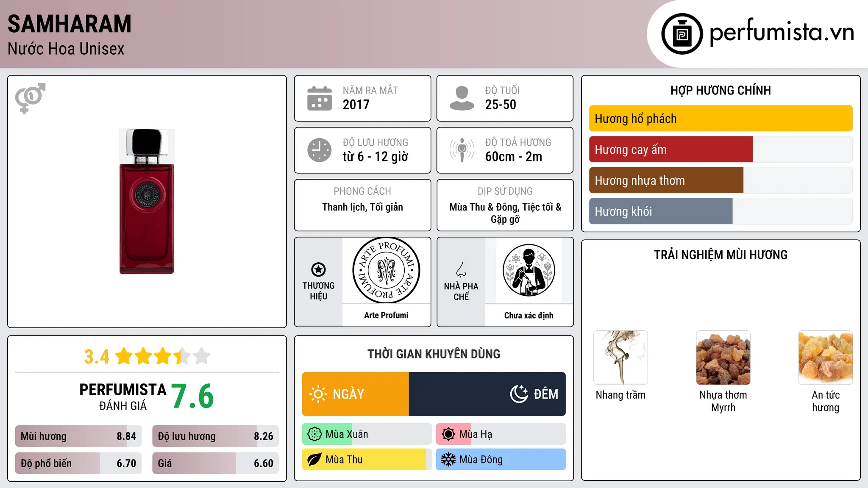Click the Giá 6.60 score bar
The image size is (868, 488).
point(215,463)
